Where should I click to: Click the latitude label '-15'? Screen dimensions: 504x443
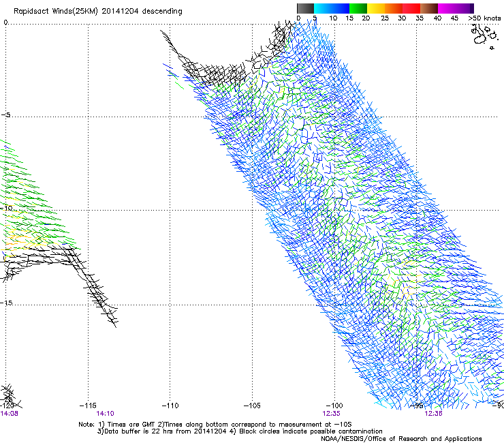click(x=6, y=303)
